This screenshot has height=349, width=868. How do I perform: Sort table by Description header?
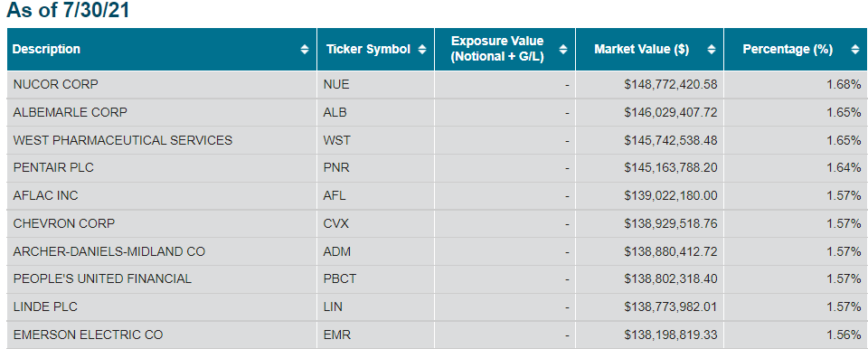tap(162, 50)
